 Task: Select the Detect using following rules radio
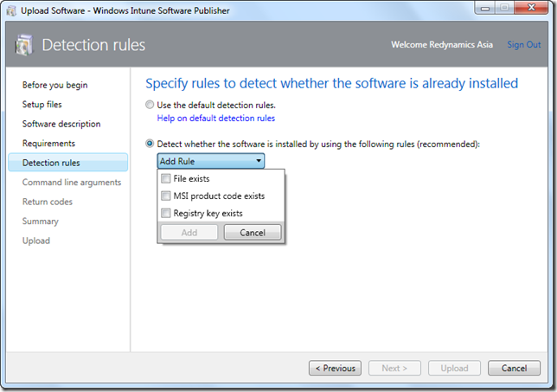pos(150,144)
